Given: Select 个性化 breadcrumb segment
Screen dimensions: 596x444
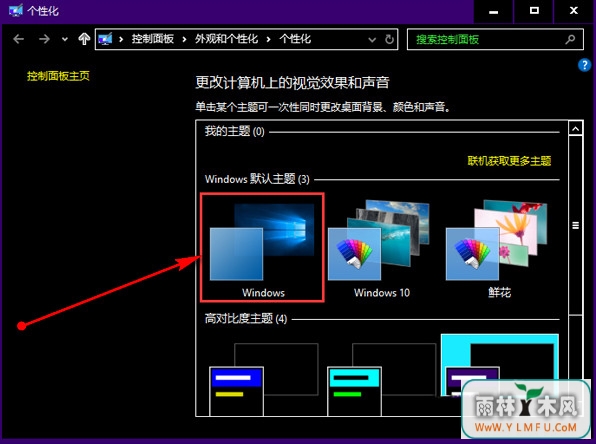Looking at the screenshot, I should click(295, 39).
